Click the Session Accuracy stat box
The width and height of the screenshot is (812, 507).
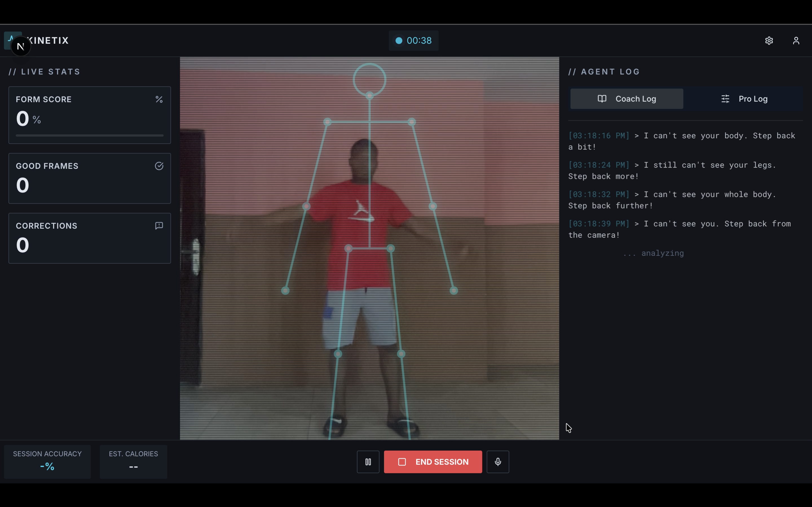tap(47, 461)
